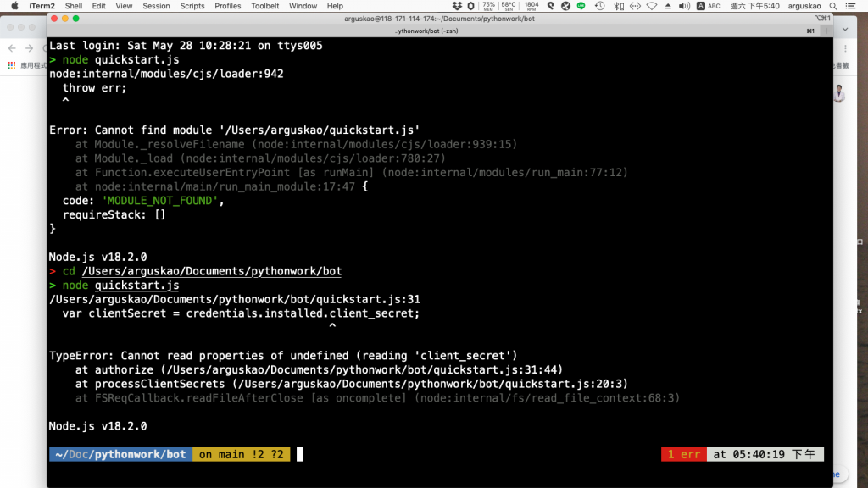868x488 pixels.
Task: Open the Apple menu
Action: 15,6
